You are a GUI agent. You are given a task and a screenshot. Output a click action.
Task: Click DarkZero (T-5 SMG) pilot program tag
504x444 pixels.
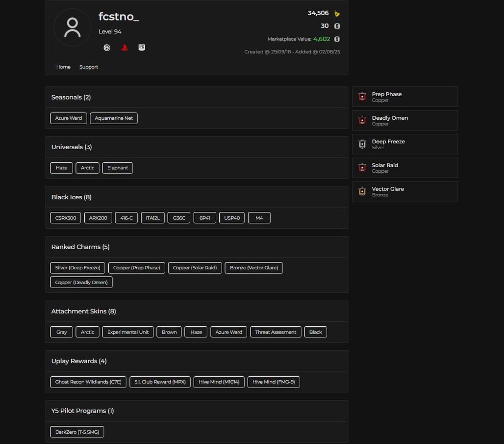(x=77, y=432)
